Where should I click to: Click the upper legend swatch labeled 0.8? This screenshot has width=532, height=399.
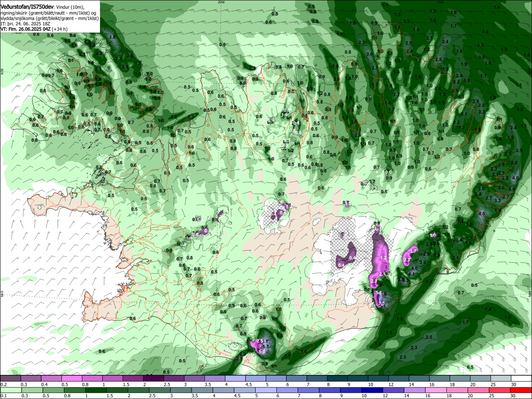92,378
